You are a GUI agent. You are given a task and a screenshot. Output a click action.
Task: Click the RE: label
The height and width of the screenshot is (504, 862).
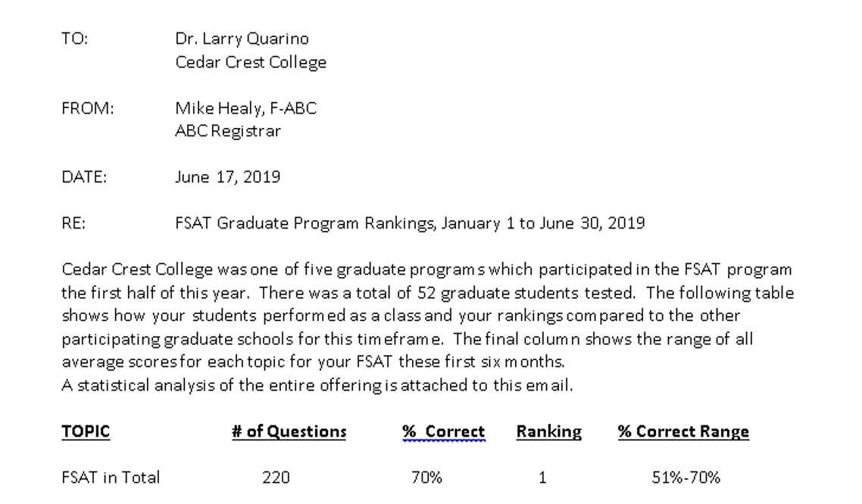[x=73, y=223]
